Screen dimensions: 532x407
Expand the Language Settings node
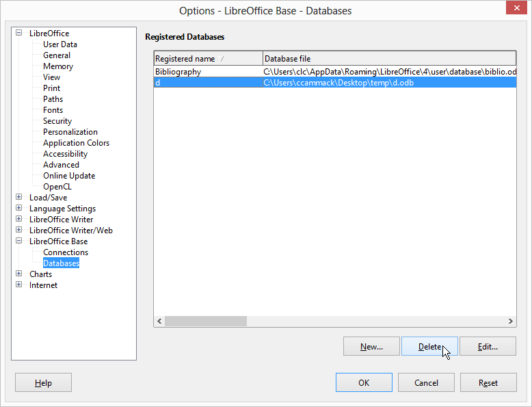(19, 208)
